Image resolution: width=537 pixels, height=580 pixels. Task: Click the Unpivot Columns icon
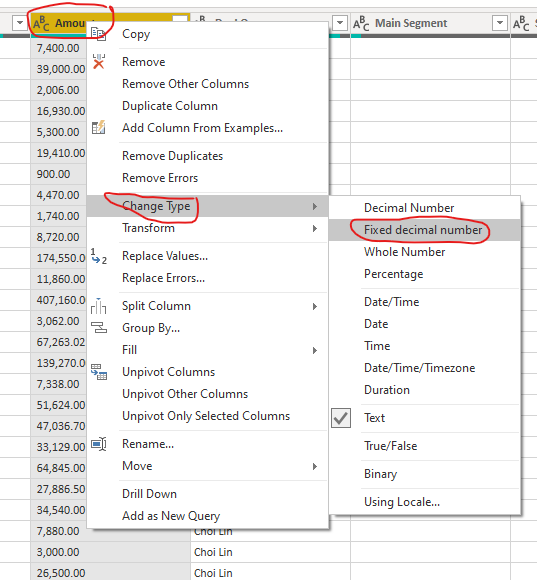pyautogui.click(x=99, y=372)
